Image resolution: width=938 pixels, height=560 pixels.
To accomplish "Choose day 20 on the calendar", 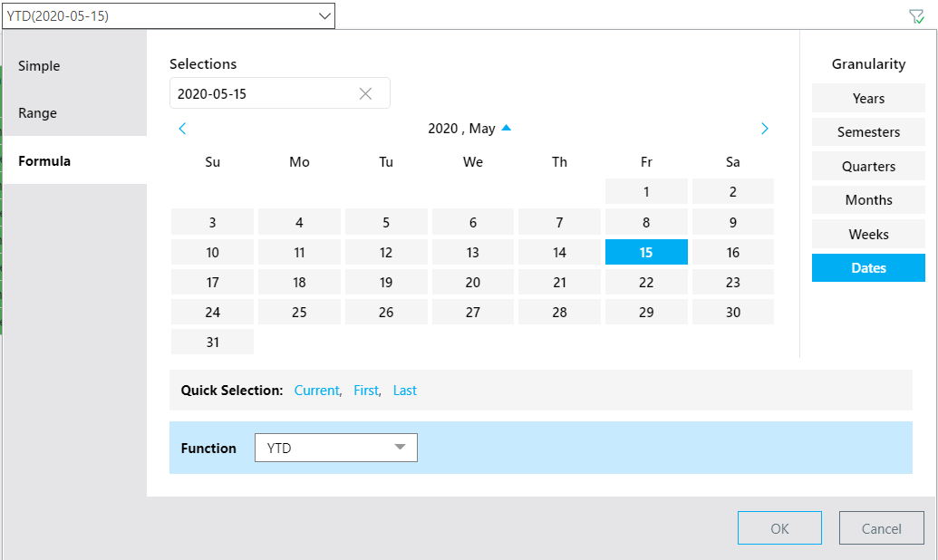I will 472,282.
